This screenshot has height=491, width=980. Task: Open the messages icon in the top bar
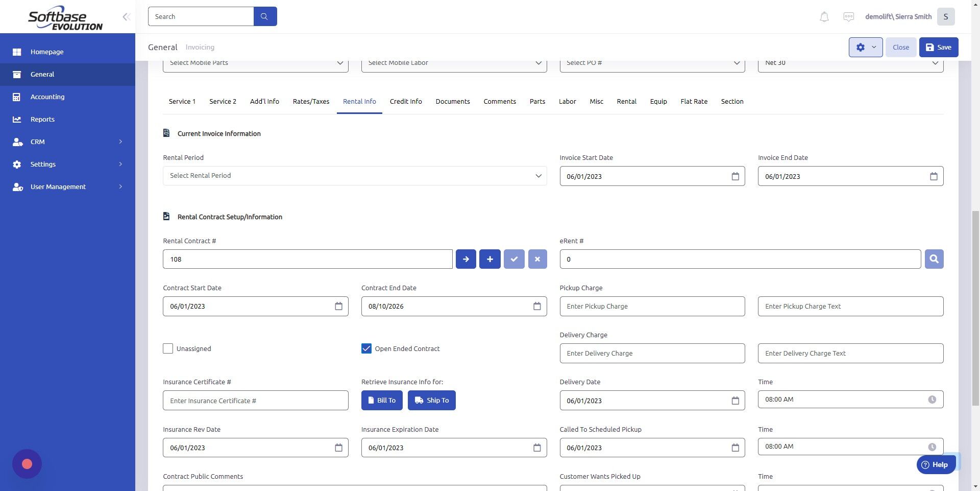click(848, 16)
